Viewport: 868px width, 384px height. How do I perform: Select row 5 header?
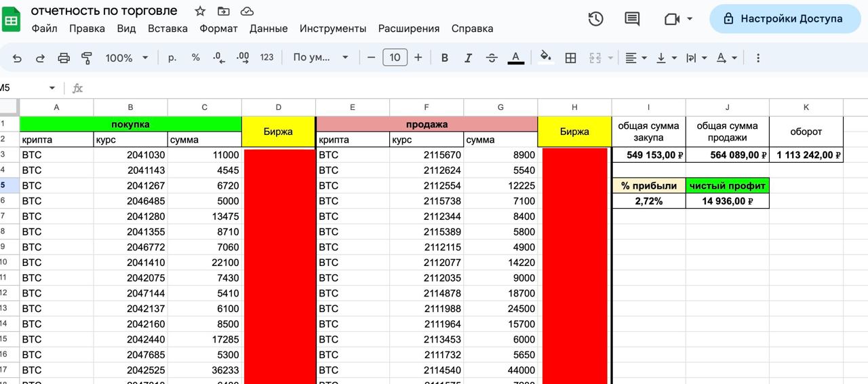(x=9, y=185)
